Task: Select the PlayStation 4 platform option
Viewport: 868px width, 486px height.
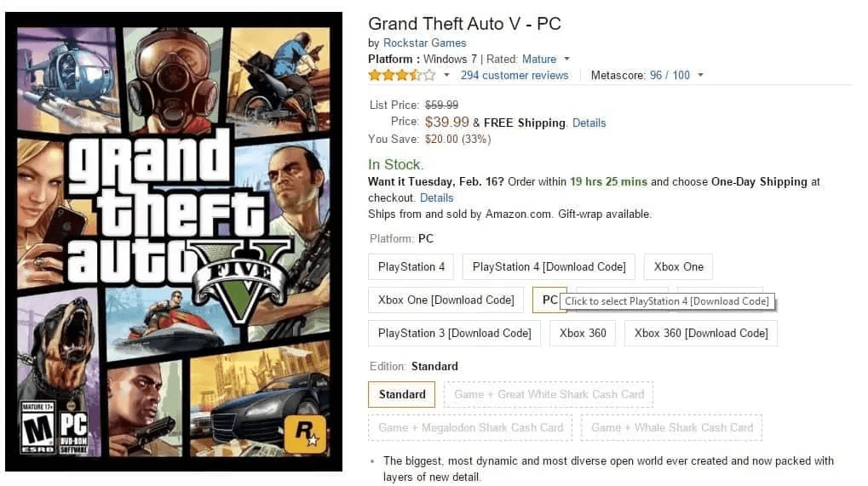Action: pos(411,266)
